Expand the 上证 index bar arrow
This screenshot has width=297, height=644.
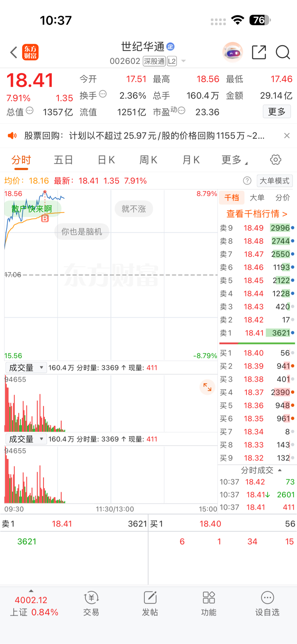pyautogui.click(x=31, y=591)
